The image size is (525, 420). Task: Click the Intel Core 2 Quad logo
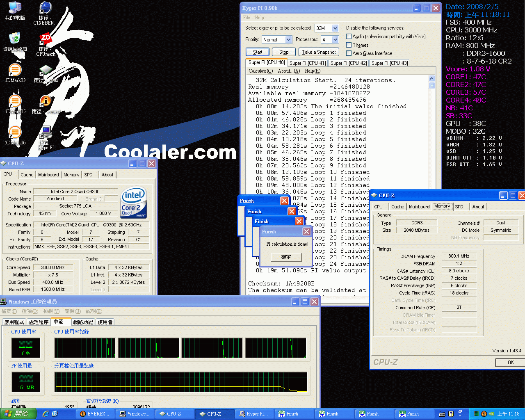(x=133, y=203)
